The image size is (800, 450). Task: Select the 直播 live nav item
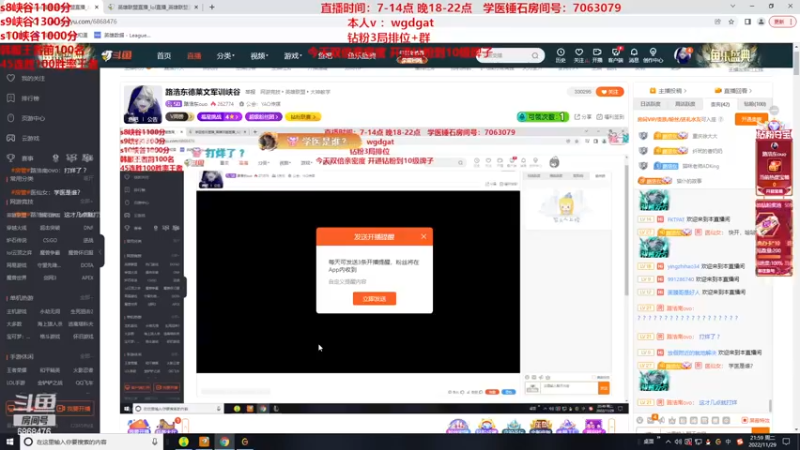click(x=194, y=56)
